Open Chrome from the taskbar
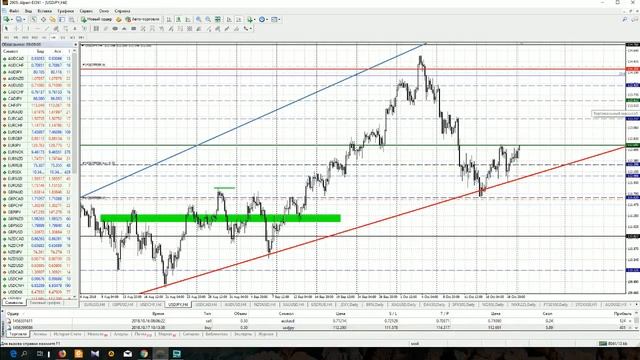Viewport: 640px width, 360px height. (144, 353)
